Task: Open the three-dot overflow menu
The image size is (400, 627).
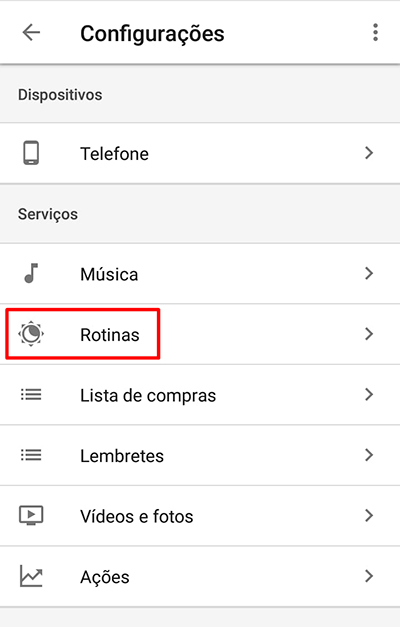Action: (x=375, y=32)
